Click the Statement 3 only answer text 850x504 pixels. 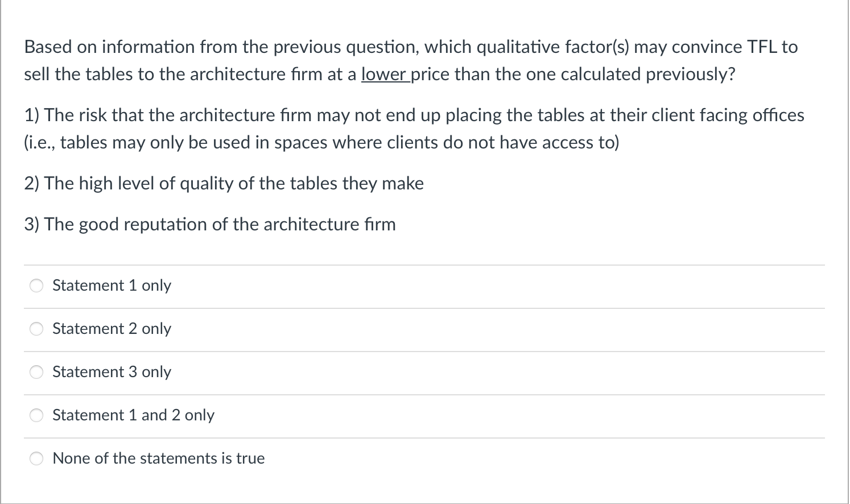click(x=112, y=372)
